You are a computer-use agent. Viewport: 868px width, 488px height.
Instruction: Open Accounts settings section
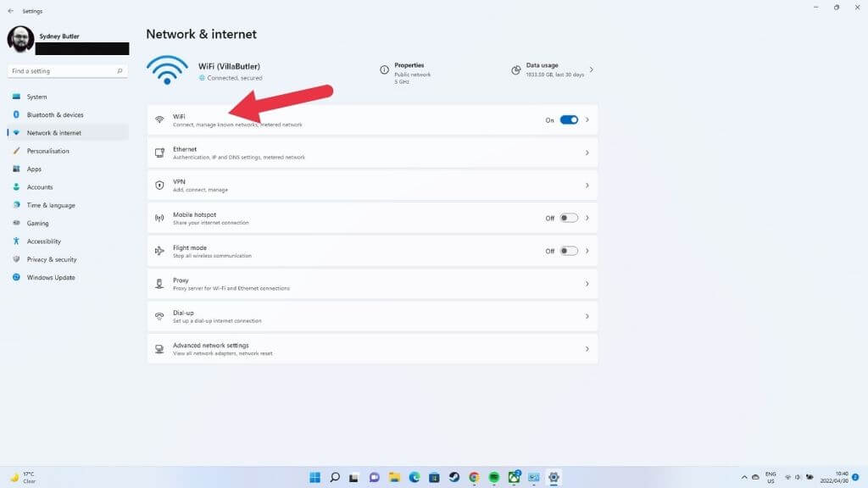[68, 187]
